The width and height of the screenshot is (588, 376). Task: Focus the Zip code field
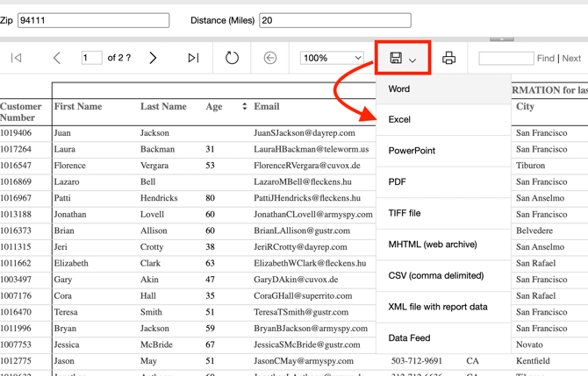click(93, 20)
